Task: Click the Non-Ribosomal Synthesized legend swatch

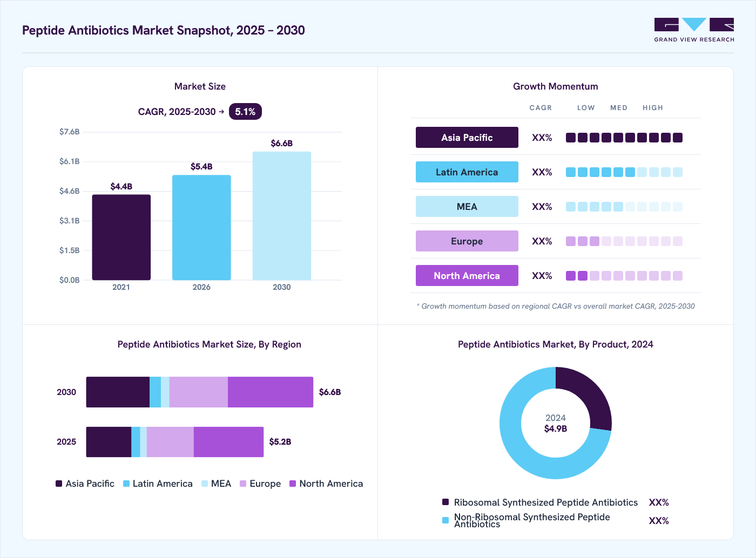Action: coord(446,521)
